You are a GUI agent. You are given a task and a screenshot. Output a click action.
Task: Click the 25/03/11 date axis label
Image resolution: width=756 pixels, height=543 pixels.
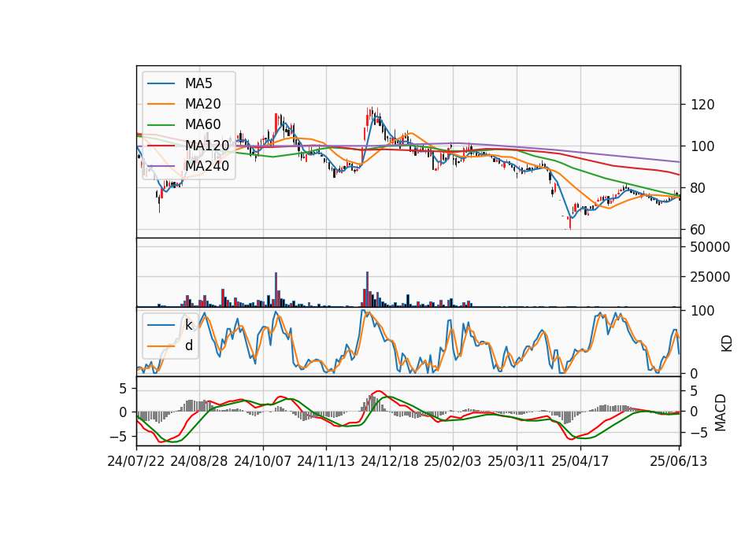click(x=517, y=461)
